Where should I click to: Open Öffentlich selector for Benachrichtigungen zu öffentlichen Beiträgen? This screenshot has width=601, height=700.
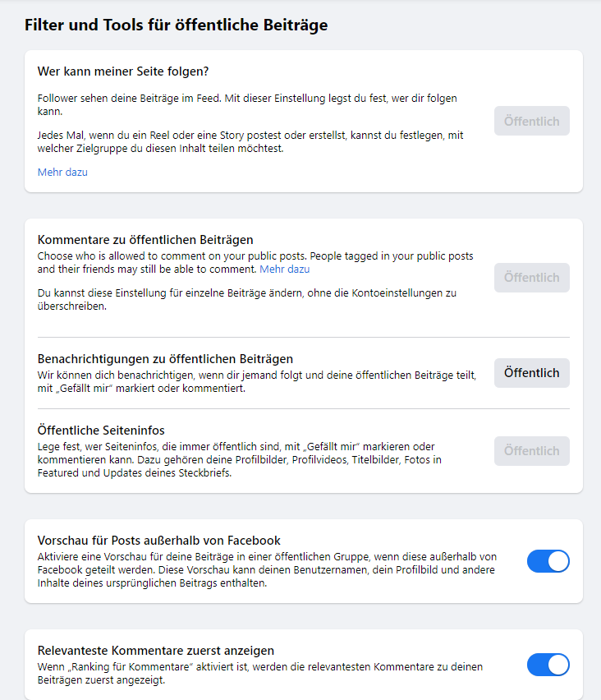531,373
